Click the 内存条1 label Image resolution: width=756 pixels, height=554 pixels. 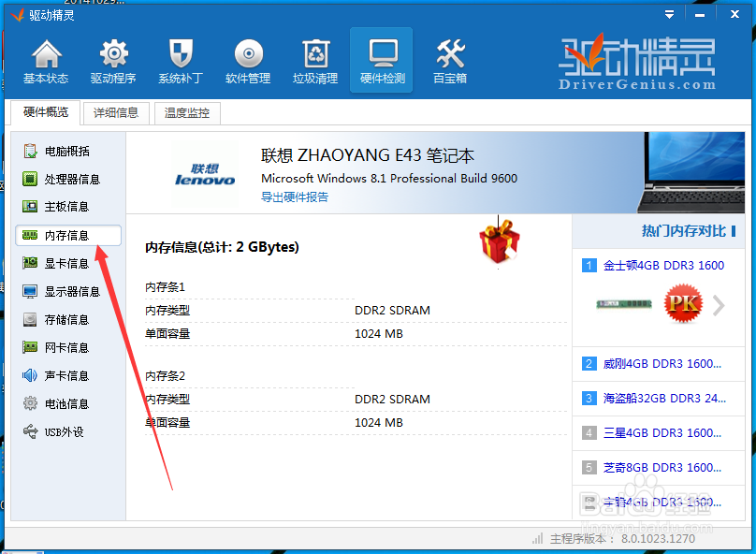(x=165, y=287)
